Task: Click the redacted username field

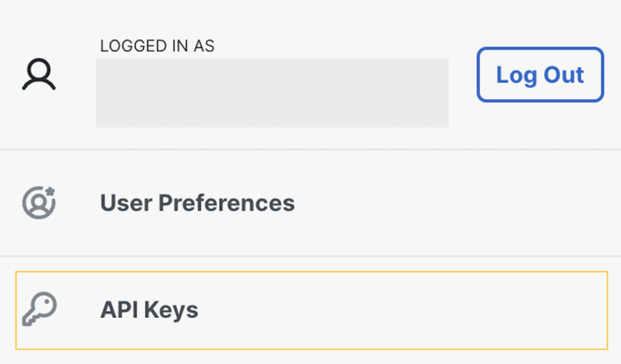Action: [272, 93]
